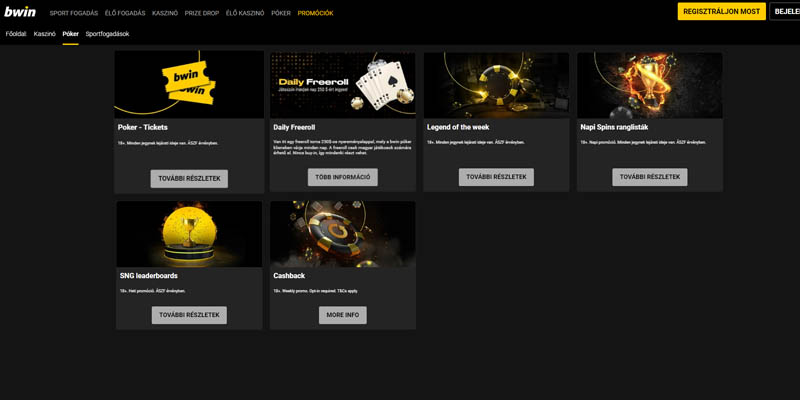Open the Legend of the week banner
Screen dimensions: 800x400
pos(496,85)
